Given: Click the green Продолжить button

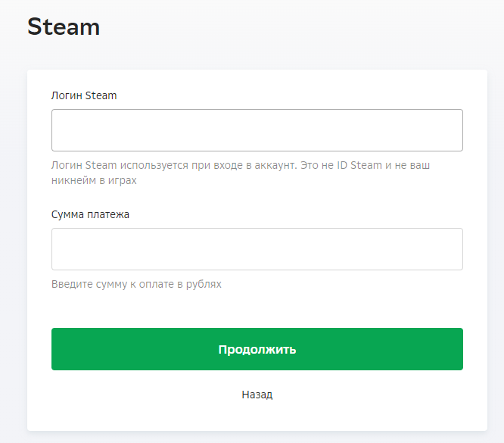Looking at the screenshot, I should click(x=257, y=349).
